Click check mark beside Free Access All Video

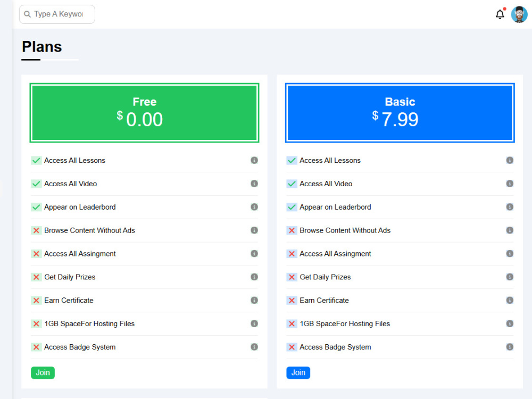(x=36, y=184)
